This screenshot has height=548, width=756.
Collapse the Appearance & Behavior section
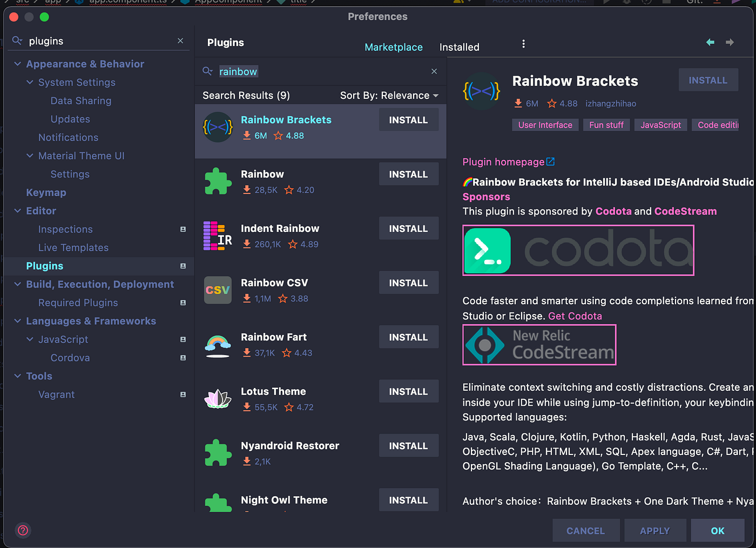17,64
